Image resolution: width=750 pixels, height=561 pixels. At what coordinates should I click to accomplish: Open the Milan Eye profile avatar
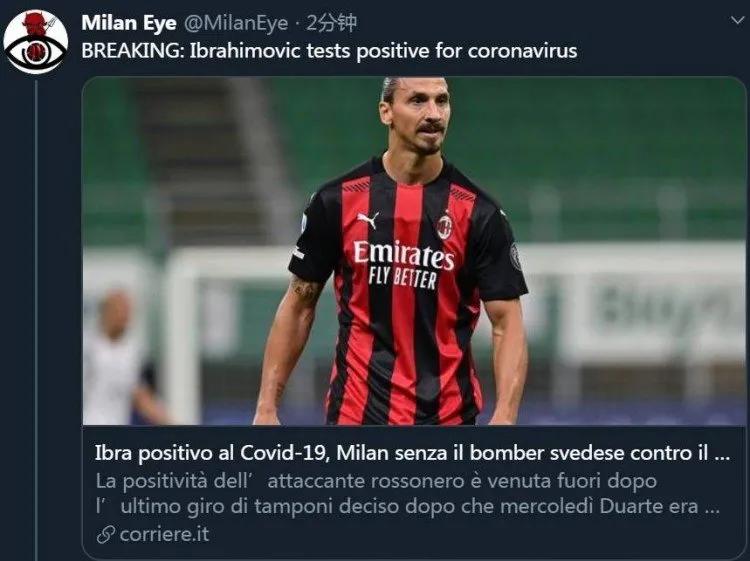click(x=36, y=42)
